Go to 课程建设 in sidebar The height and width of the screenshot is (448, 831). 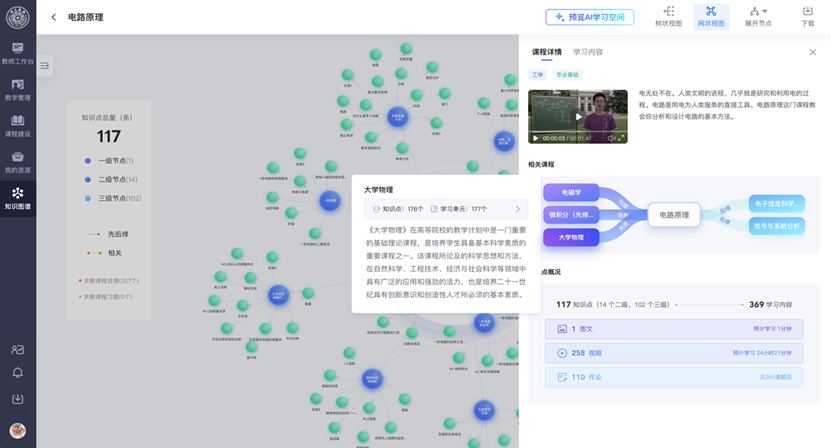click(17, 125)
